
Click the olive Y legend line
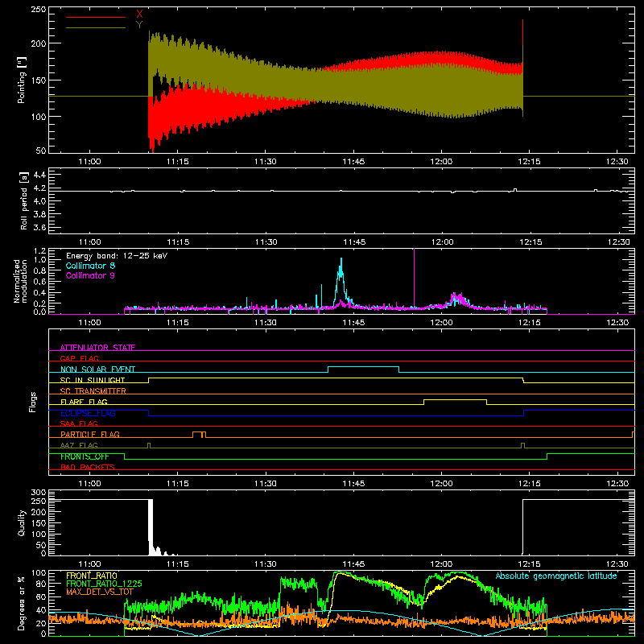pyautogui.click(x=96, y=27)
